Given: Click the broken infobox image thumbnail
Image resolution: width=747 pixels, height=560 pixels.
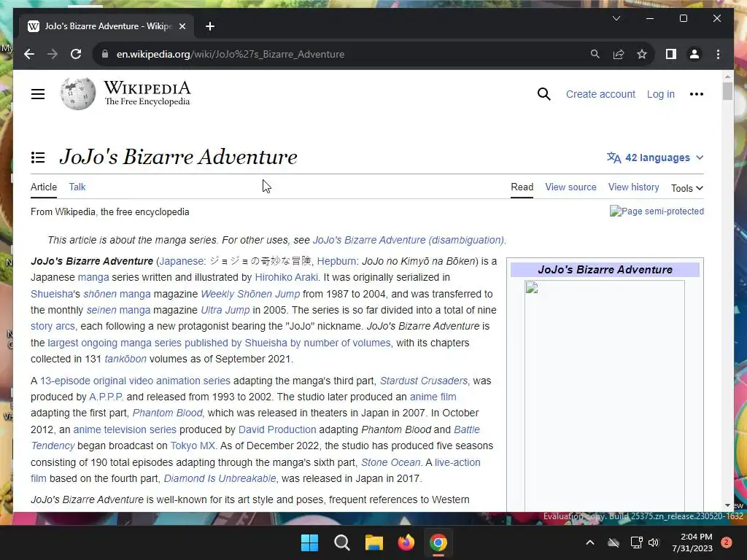Looking at the screenshot, I should pos(605,395).
